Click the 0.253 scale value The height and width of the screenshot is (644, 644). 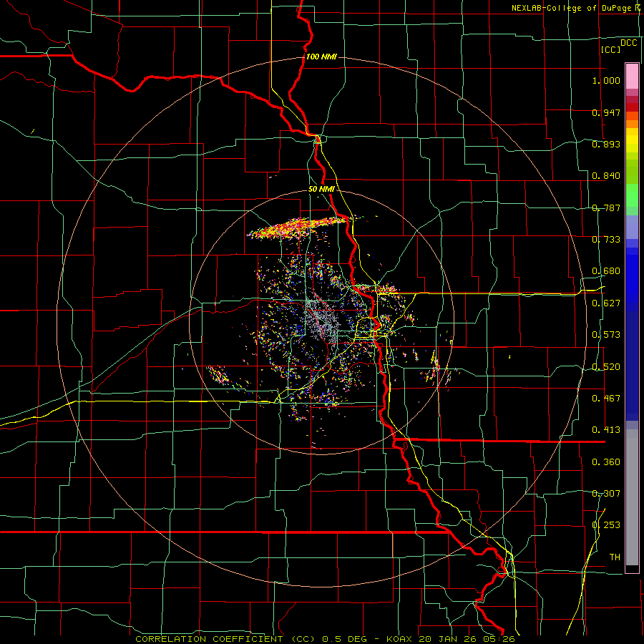point(606,525)
